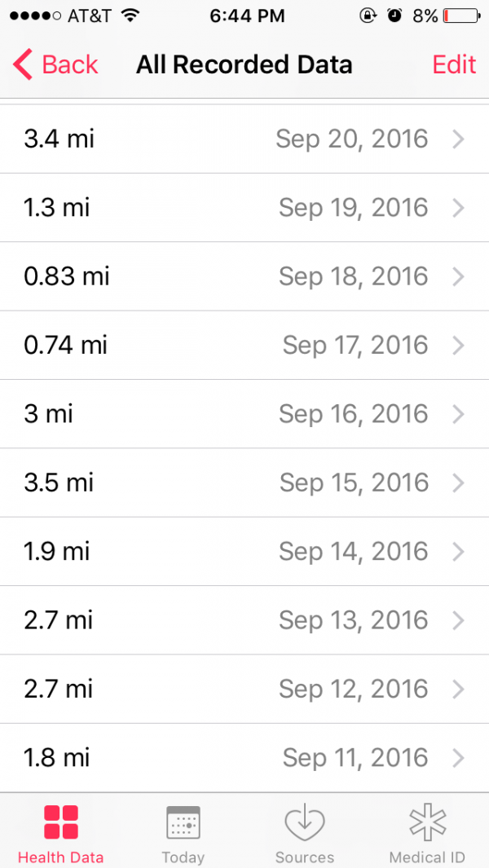
Task: Open the Sep 14, 2016 date row
Action: click(353, 552)
